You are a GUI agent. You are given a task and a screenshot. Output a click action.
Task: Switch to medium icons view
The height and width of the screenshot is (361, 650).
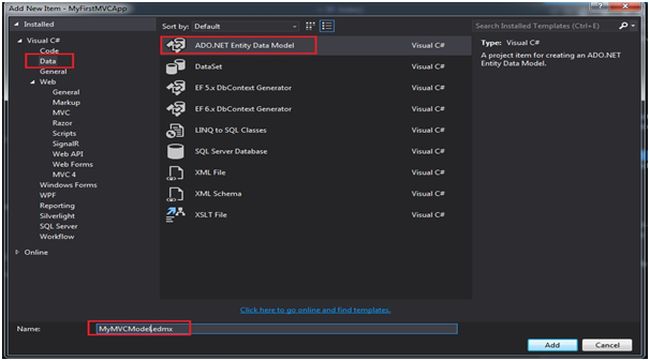pyautogui.click(x=310, y=26)
